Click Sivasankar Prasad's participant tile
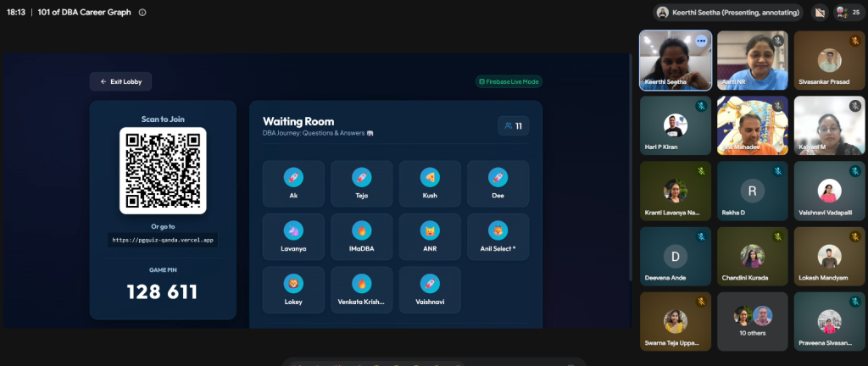 click(829, 60)
